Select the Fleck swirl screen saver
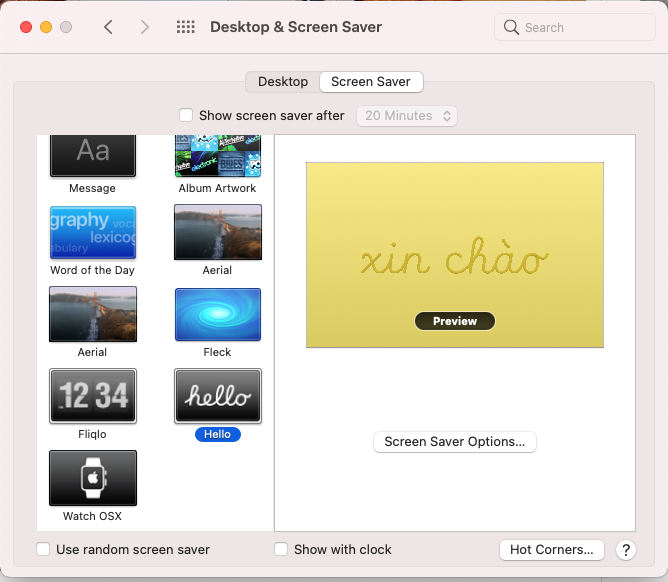The width and height of the screenshot is (668, 582). 217,315
